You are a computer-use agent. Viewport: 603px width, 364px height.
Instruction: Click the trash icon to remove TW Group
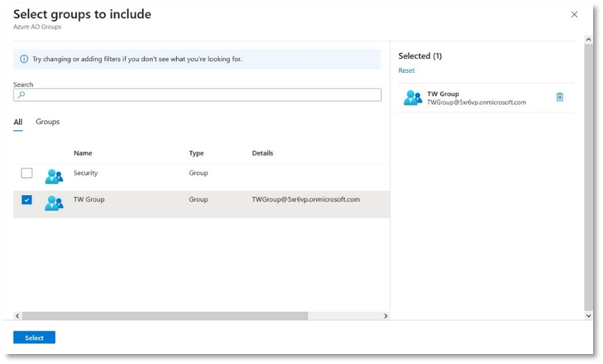pos(560,97)
